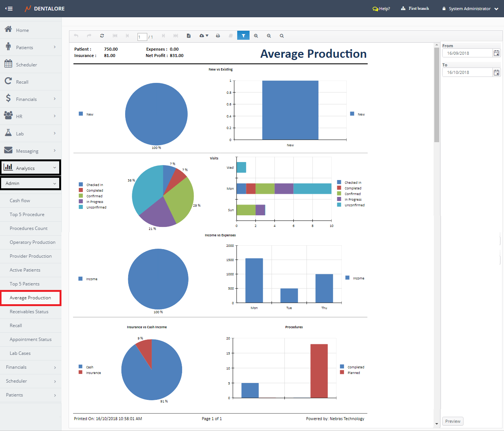Click the print report icon

coord(218,36)
